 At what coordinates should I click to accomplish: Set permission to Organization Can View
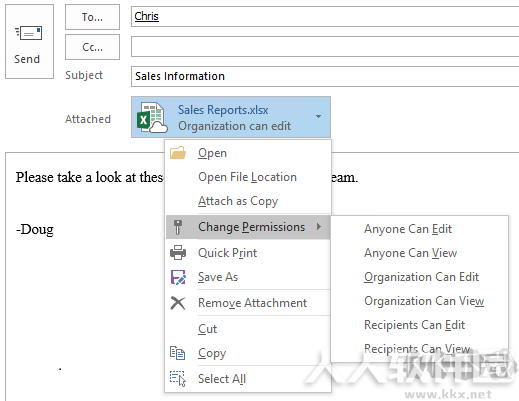(419, 301)
